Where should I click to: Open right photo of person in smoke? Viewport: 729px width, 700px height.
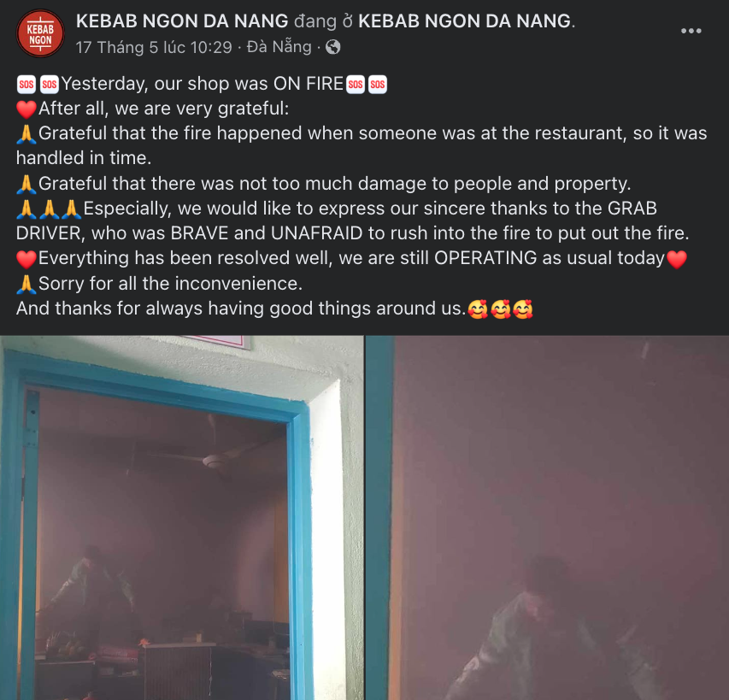tap(547, 518)
